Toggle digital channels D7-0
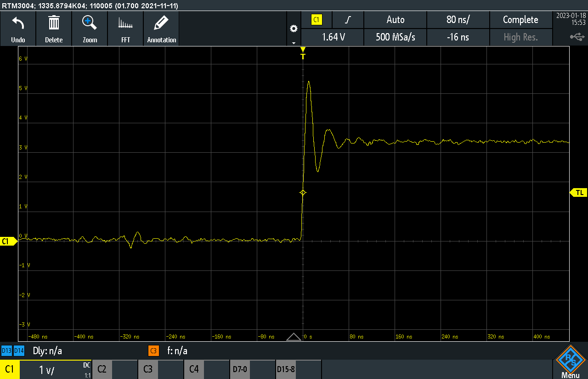Image resolution: width=588 pixels, height=379 pixels. click(x=239, y=369)
